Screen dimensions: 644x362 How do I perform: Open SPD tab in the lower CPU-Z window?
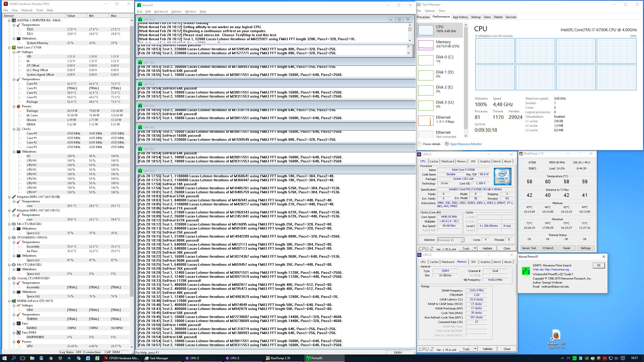click(x=473, y=262)
